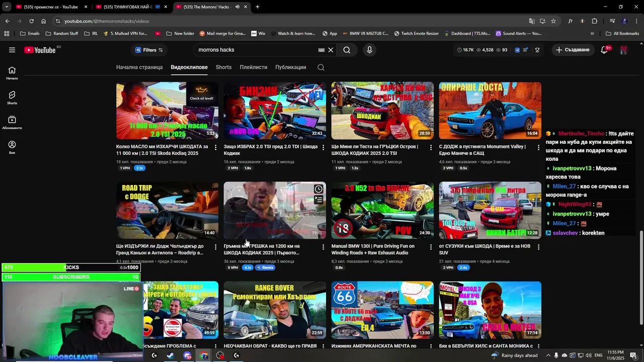The image size is (644, 362).
Task: Open Twitch Emote Resizer bookmark
Action: 416,33
